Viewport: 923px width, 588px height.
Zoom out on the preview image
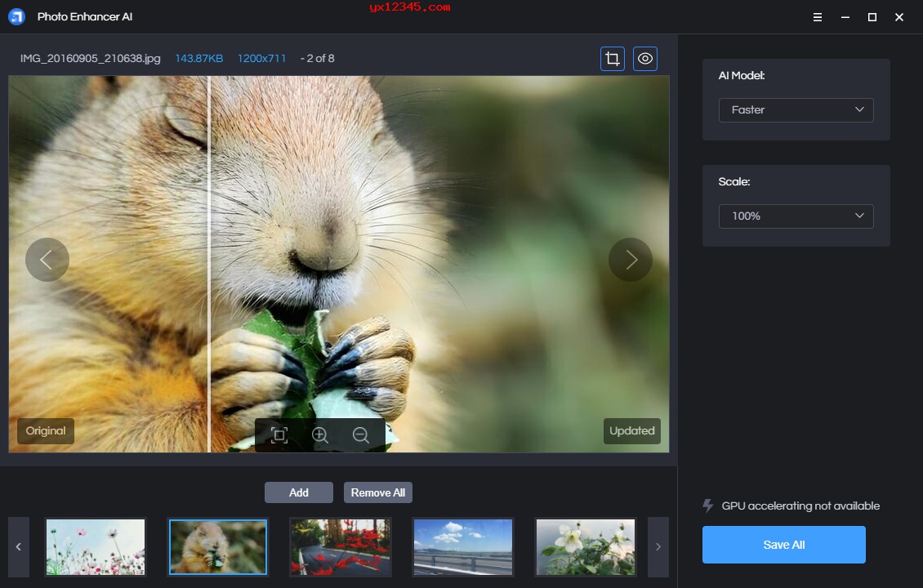pyautogui.click(x=361, y=434)
